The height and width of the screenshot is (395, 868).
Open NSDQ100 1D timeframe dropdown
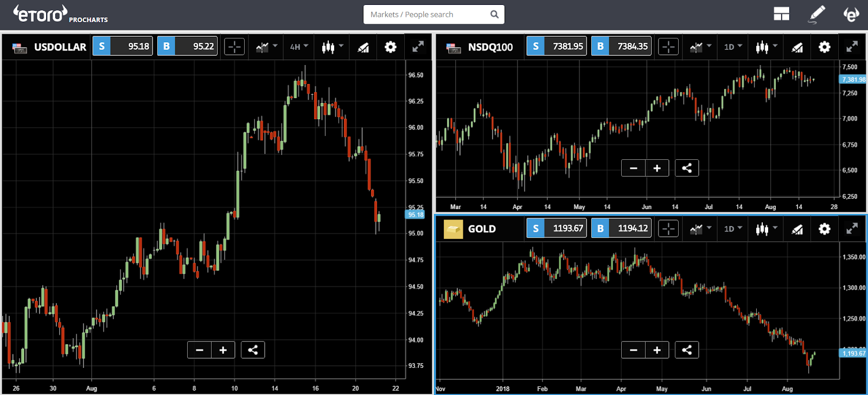coord(733,47)
